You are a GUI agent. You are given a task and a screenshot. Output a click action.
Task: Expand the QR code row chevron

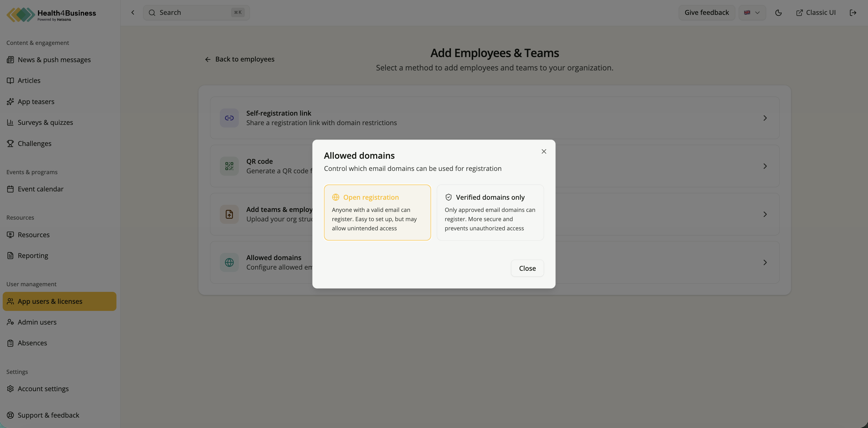click(x=765, y=166)
